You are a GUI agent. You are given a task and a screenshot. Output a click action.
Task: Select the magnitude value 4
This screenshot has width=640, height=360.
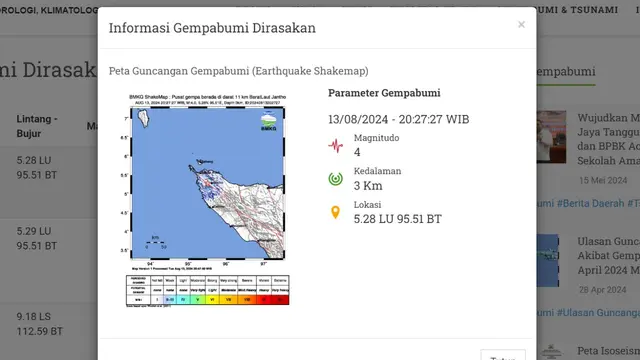(x=357, y=152)
